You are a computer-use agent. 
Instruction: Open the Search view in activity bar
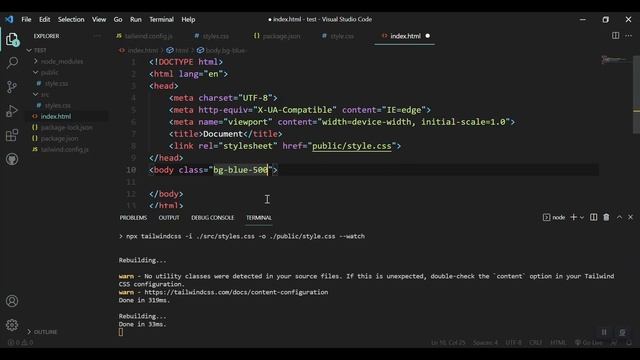pyautogui.click(x=12, y=62)
